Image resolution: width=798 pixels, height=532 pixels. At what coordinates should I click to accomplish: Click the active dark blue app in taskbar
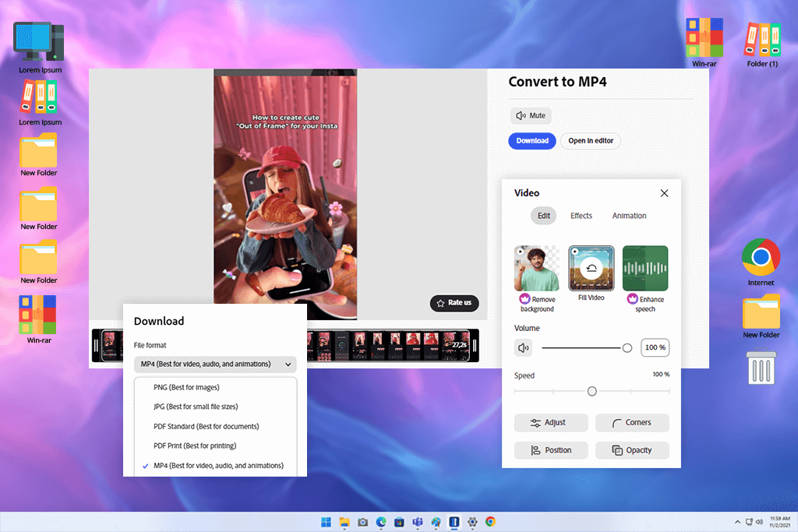tap(454, 522)
